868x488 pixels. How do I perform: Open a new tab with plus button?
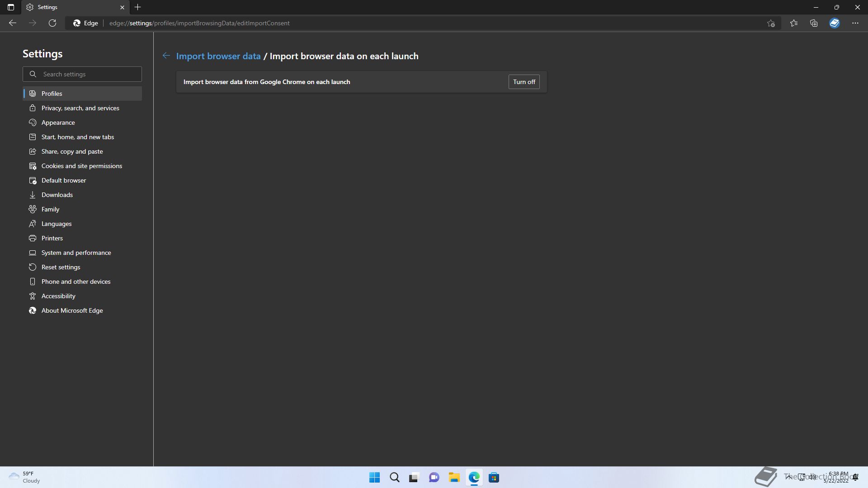(x=138, y=7)
